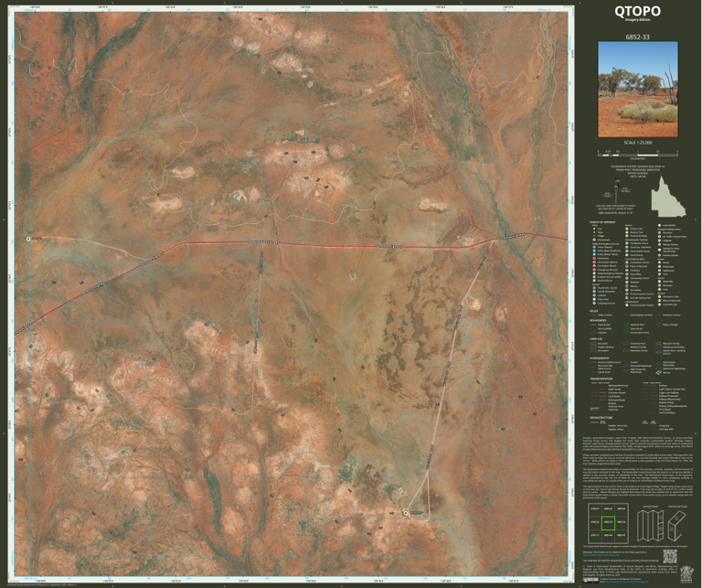Click the Communication Station legend icon
The image size is (702, 588).
tap(627, 305)
